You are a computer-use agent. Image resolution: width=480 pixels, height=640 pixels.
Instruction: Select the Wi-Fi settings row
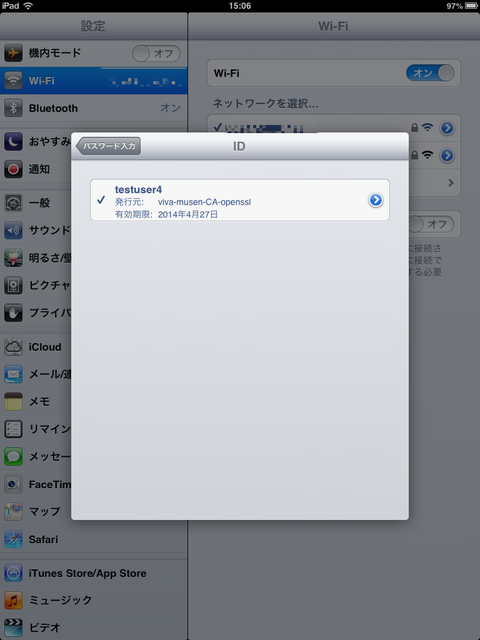point(93,81)
